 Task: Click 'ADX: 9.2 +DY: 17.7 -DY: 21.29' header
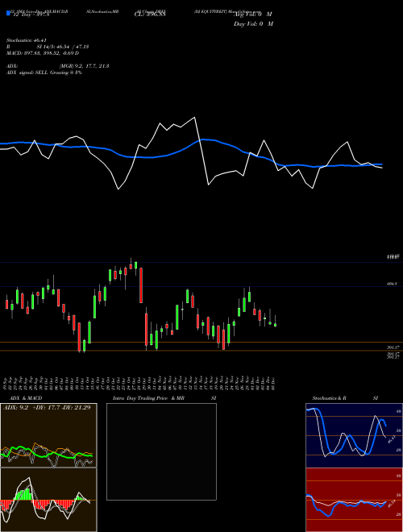(47, 407)
